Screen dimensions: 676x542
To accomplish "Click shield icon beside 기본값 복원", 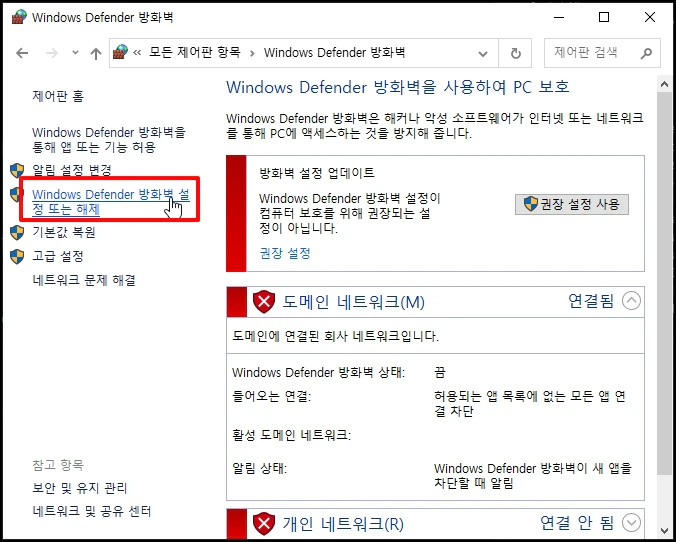I will point(17,232).
